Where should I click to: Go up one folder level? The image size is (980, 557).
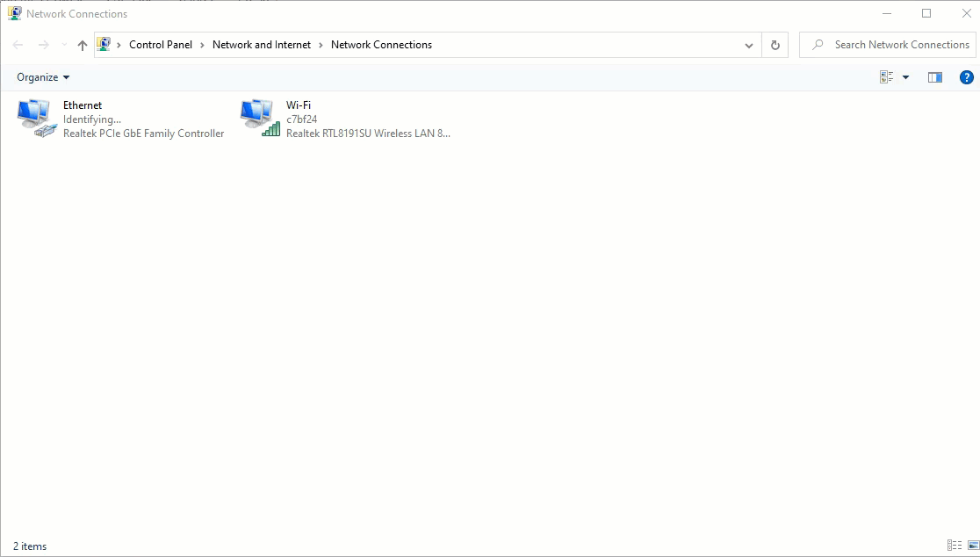point(82,45)
